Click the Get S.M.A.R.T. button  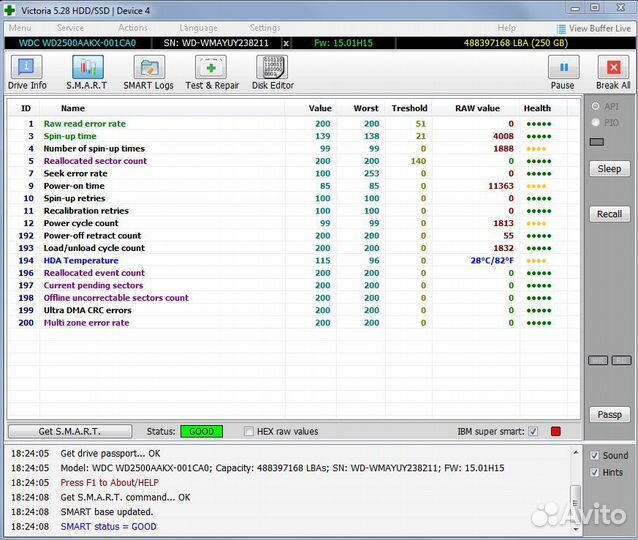click(x=70, y=432)
